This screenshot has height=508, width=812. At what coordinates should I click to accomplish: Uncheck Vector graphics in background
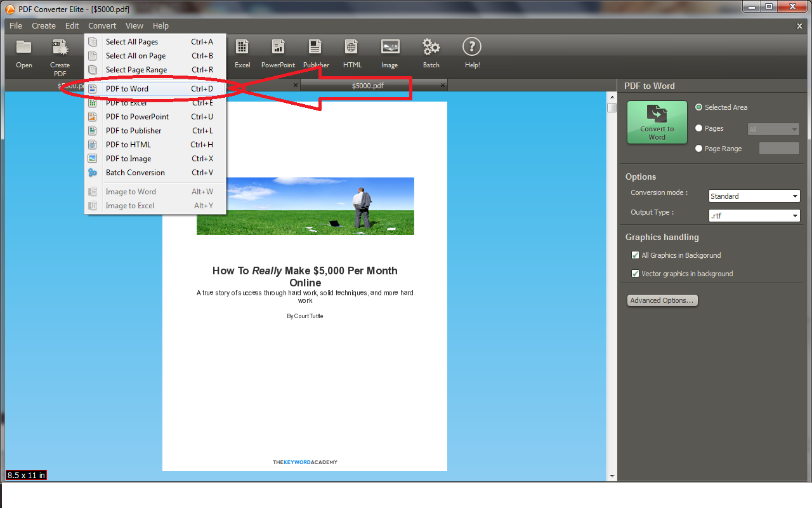[635, 273]
